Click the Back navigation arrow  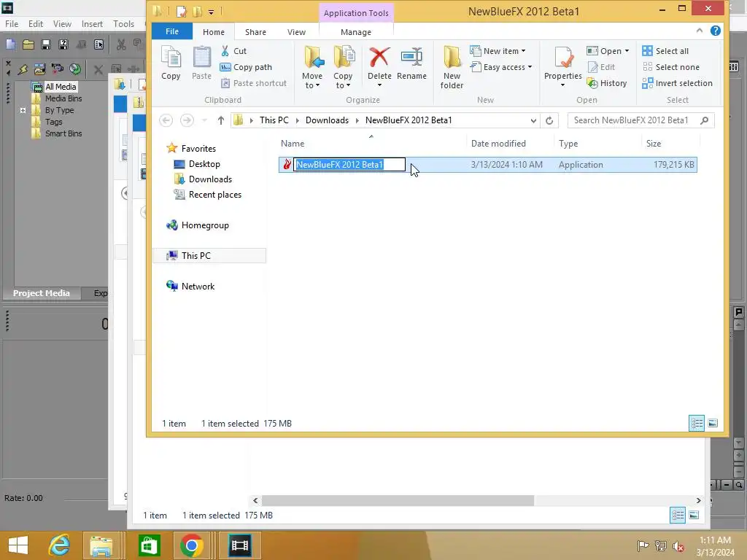[x=166, y=120]
